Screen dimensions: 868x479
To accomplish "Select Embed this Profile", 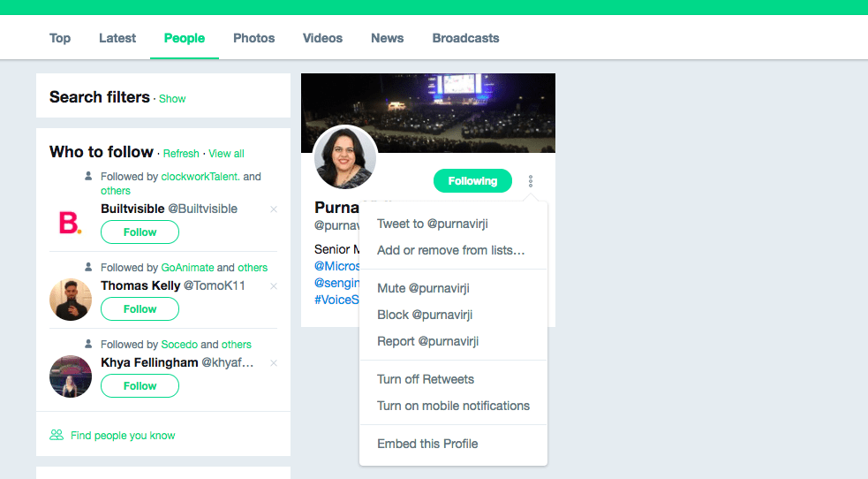I will 427,444.
